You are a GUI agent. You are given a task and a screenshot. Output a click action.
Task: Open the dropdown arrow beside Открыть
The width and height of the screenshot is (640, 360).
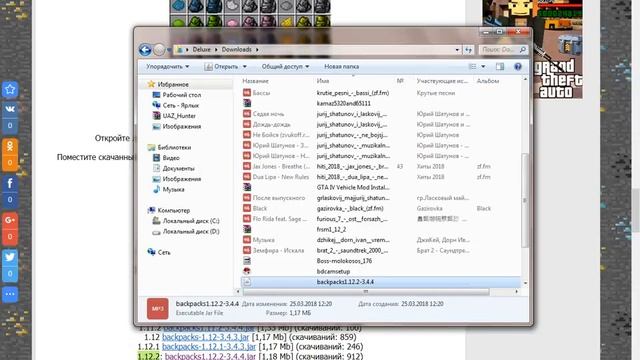[x=244, y=67]
